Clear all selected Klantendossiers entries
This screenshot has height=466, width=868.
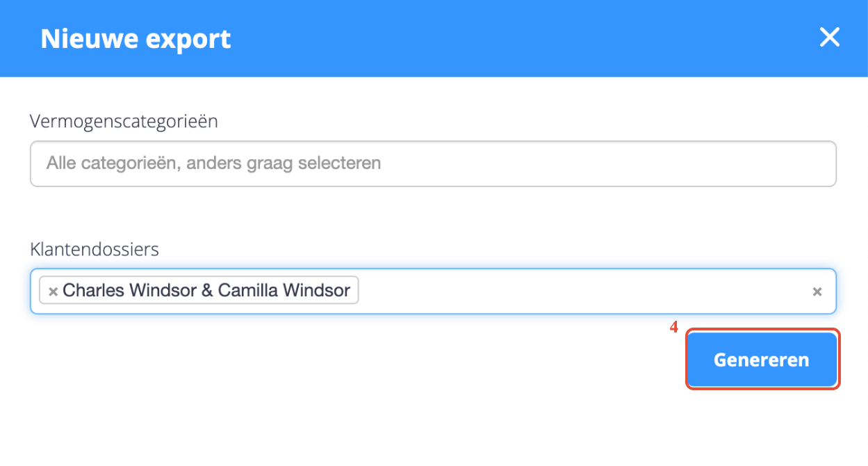tap(817, 292)
